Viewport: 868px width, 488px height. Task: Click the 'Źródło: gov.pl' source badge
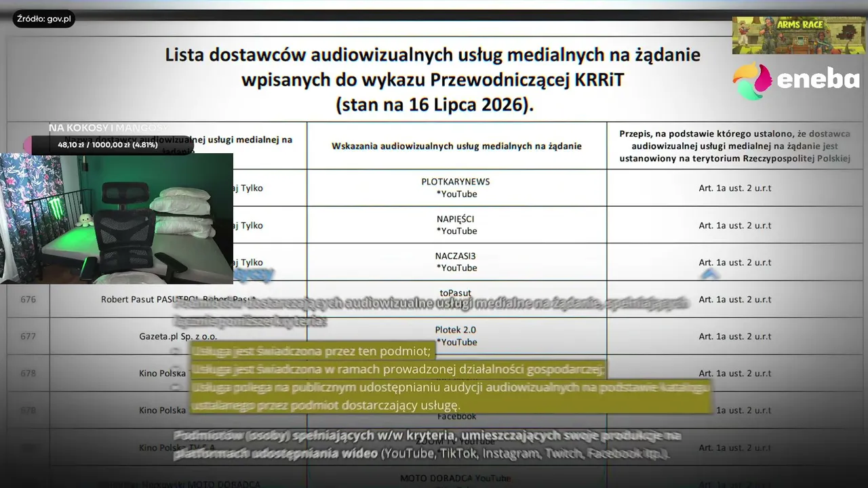click(x=43, y=19)
